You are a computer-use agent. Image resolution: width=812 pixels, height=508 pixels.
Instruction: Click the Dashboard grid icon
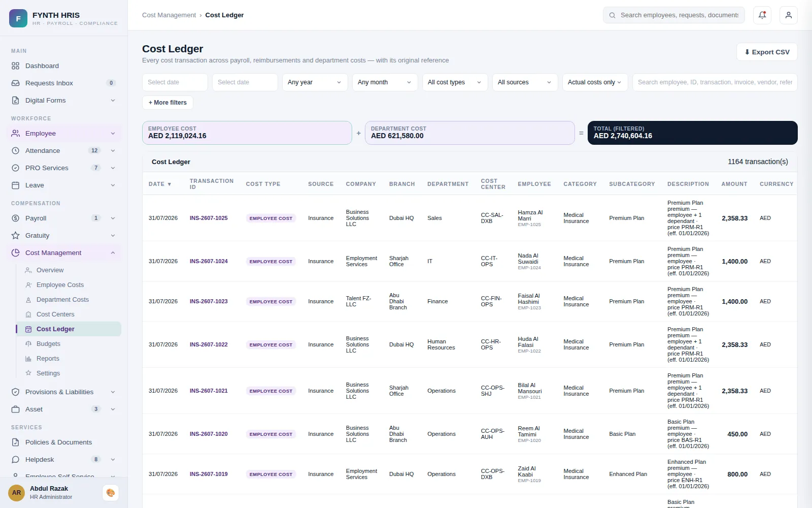coord(16,66)
